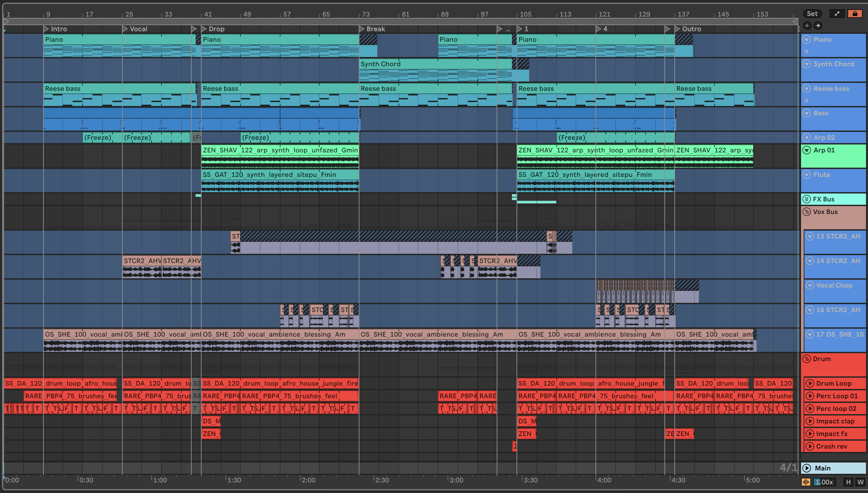Toggle the Automation Mode button
Viewport: 868px width, 493px height.
pyautogui.click(x=837, y=14)
